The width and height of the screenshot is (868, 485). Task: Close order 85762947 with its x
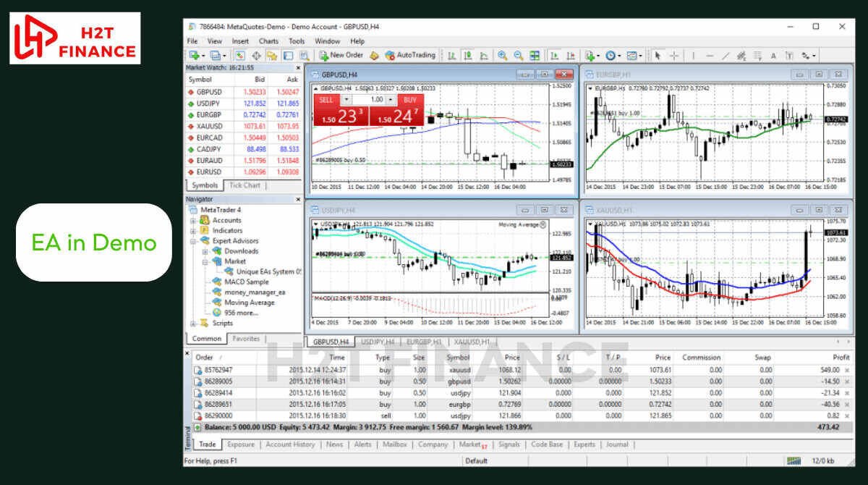point(847,370)
